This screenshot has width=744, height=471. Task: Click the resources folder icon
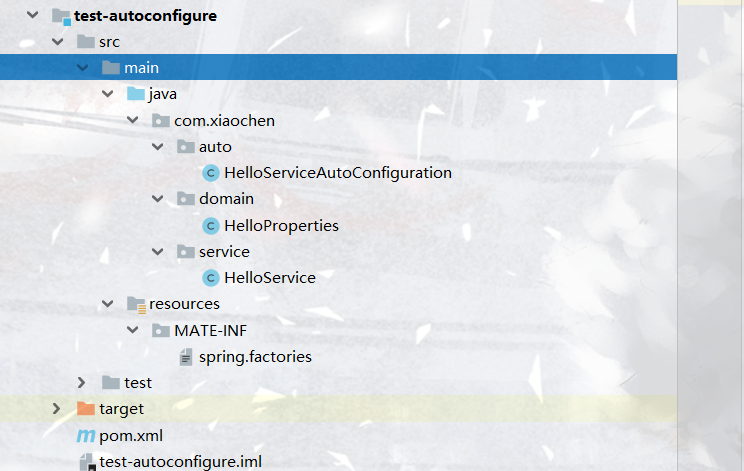[x=135, y=304]
